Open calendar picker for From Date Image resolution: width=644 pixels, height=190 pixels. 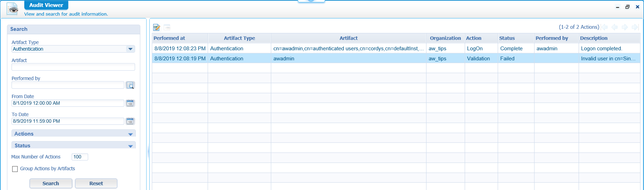(x=130, y=103)
